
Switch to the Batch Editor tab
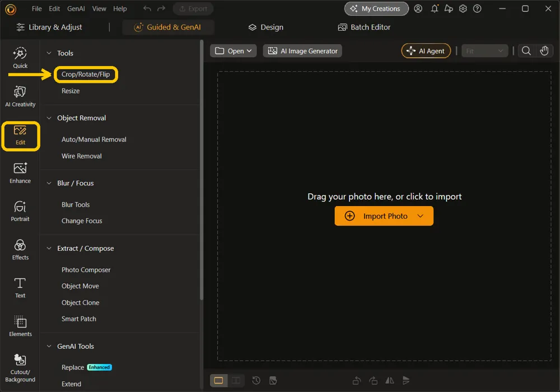[x=365, y=27]
